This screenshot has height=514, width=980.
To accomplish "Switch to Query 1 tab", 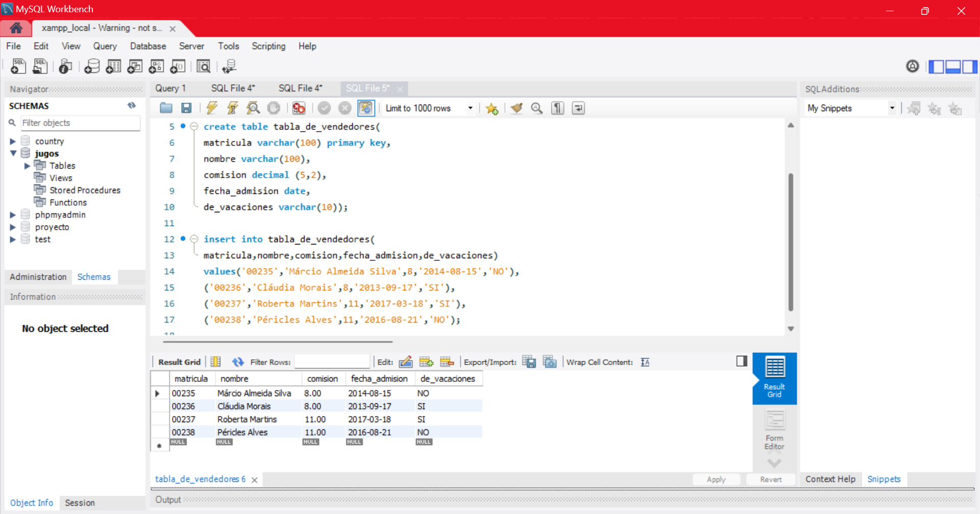I will point(170,88).
